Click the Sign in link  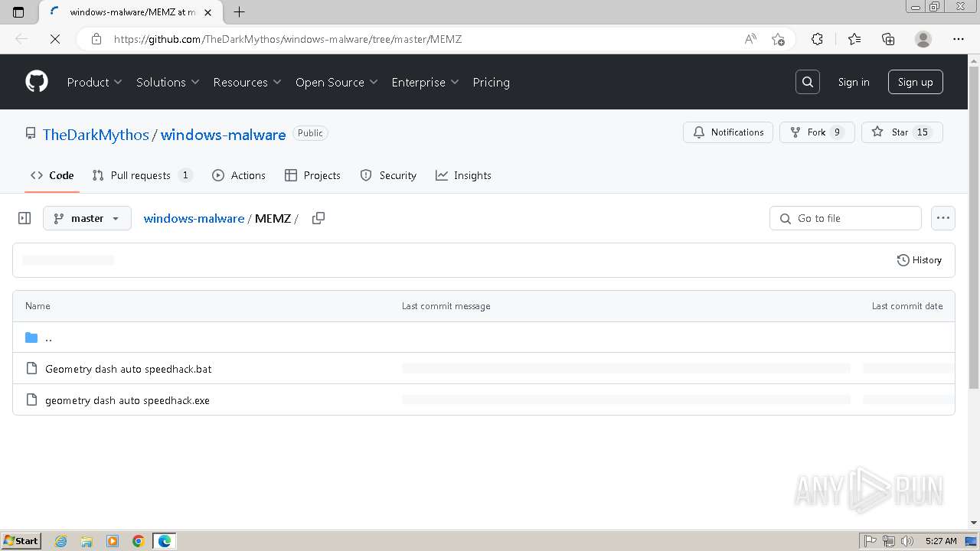click(x=854, y=82)
